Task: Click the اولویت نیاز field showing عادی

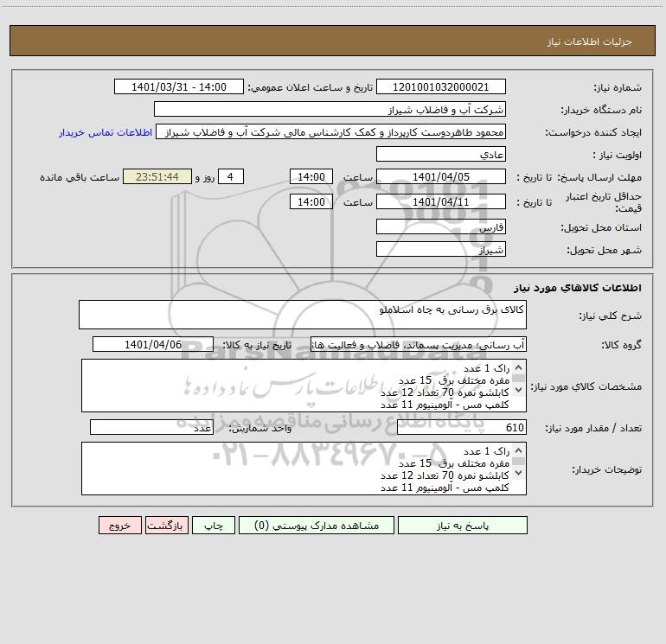Action: [x=441, y=154]
